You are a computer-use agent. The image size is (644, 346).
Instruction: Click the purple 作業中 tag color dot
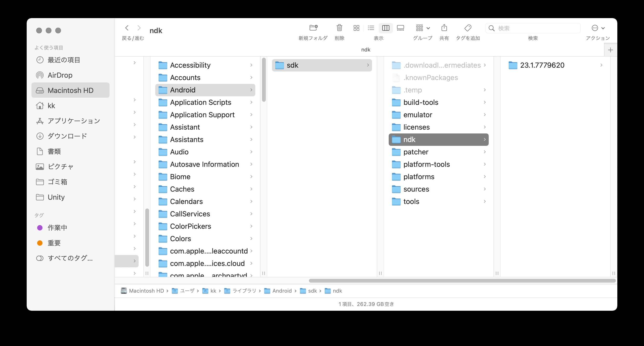pos(40,228)
